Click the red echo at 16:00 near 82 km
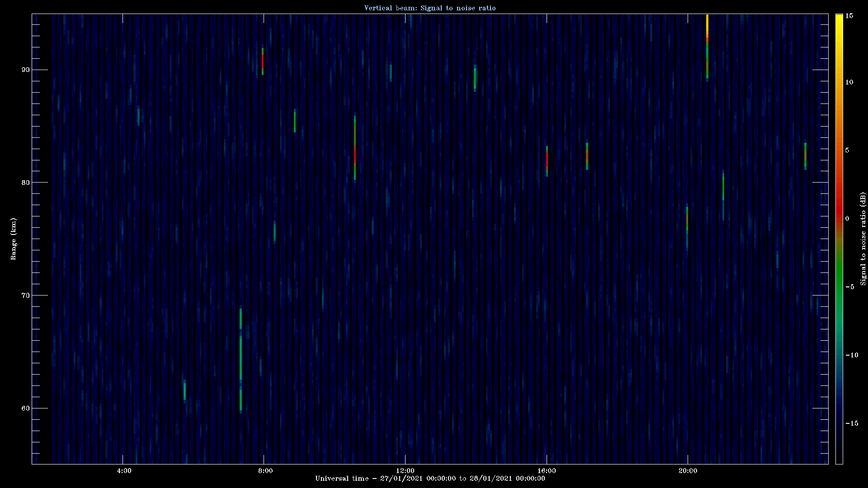The width and height of the screenshot is (868, 488). point(547,160)
